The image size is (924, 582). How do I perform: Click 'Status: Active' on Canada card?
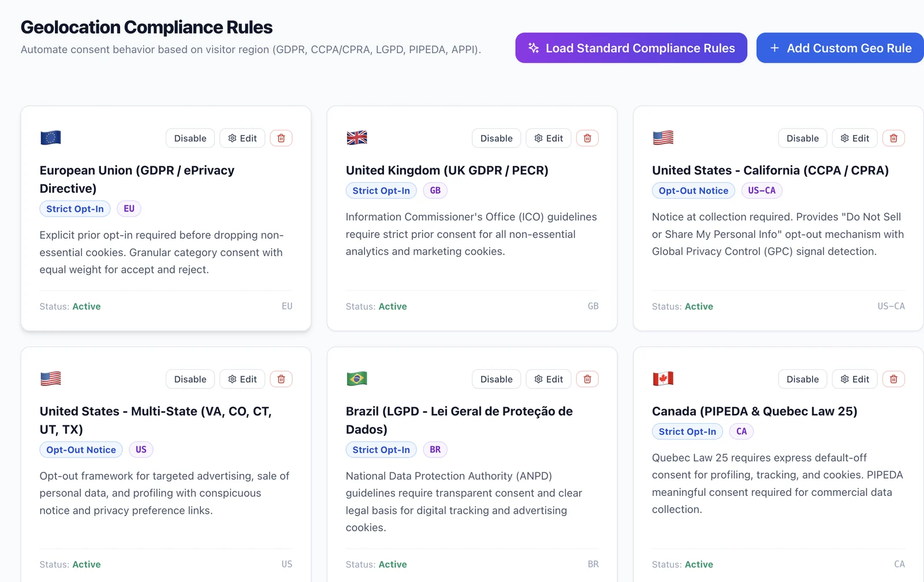coord(682,565)
